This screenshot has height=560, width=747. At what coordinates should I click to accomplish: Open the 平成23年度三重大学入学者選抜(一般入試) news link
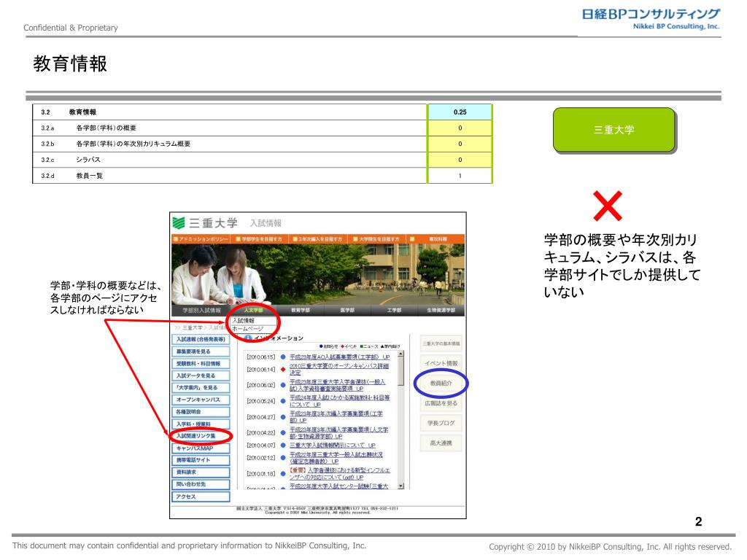(337, 385)
